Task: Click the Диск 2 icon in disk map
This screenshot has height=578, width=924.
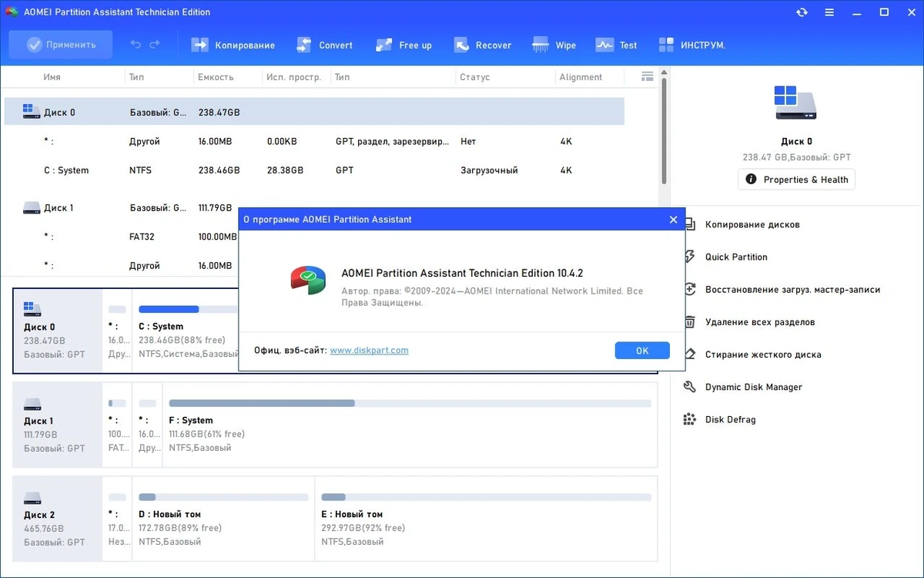Action: coord(32,498)
